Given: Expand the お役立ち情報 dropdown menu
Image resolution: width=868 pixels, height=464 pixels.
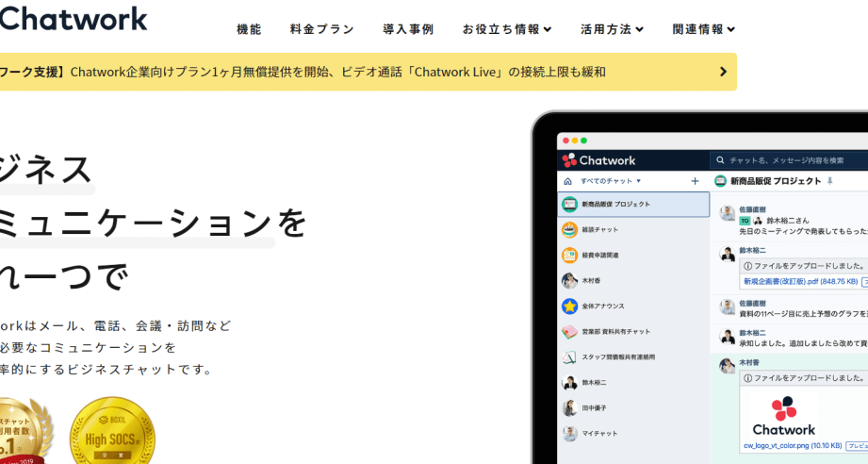Looking at the screenshot, I should [507, 29].
